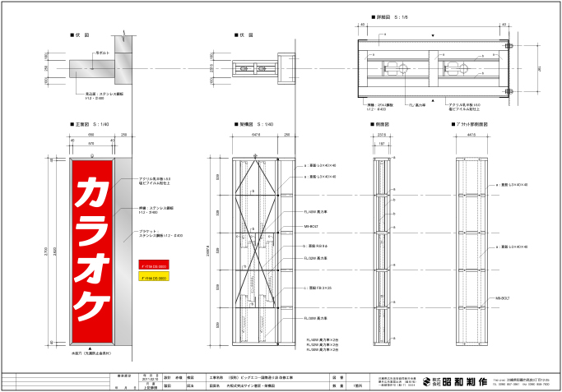Image resolution: width=562 pixels, height=392 pixels.
Task: Click the upward triangle below the detail drawing
Action: (x=433, y=101)
